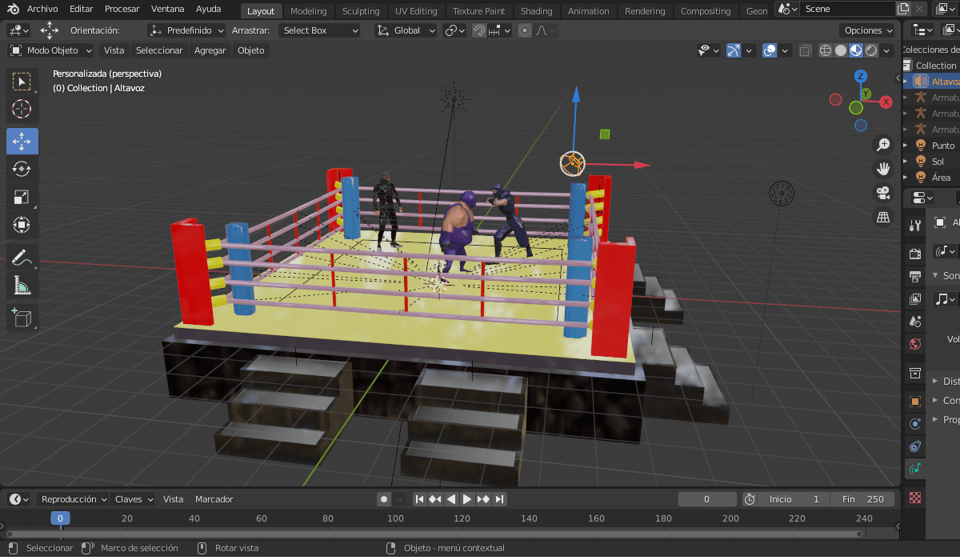Screen dimensions: 960x560
Task: Select the Annotate tool
Action: click(22, 257)
